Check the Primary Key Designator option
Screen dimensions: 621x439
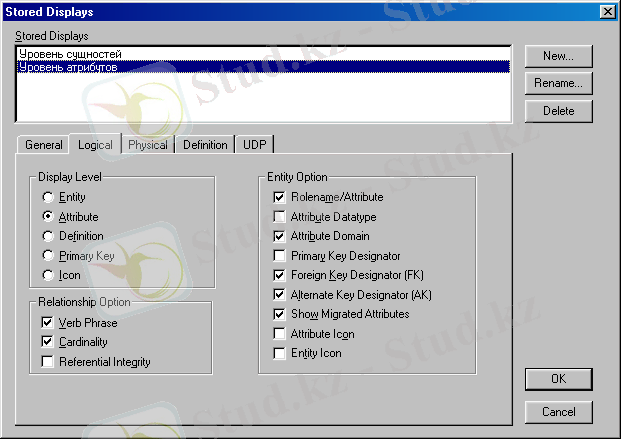coord(279,255)
